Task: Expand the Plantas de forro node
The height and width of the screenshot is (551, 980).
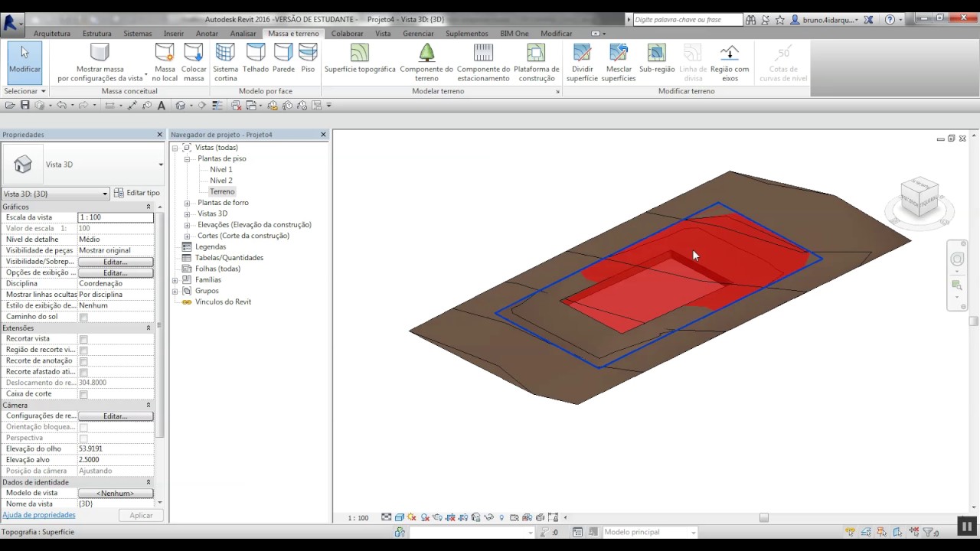Action: coord(187,203)
